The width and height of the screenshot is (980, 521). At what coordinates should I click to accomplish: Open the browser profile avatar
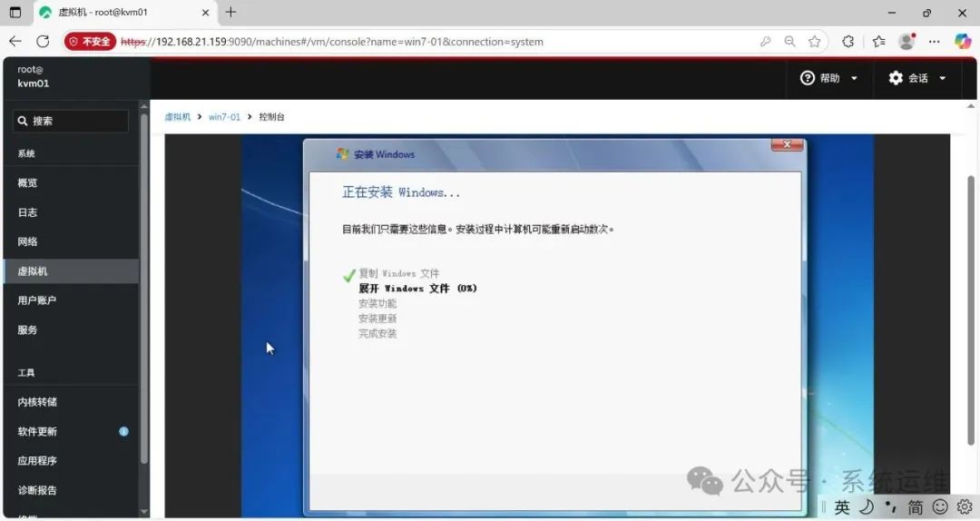click(x=906, y=41)
